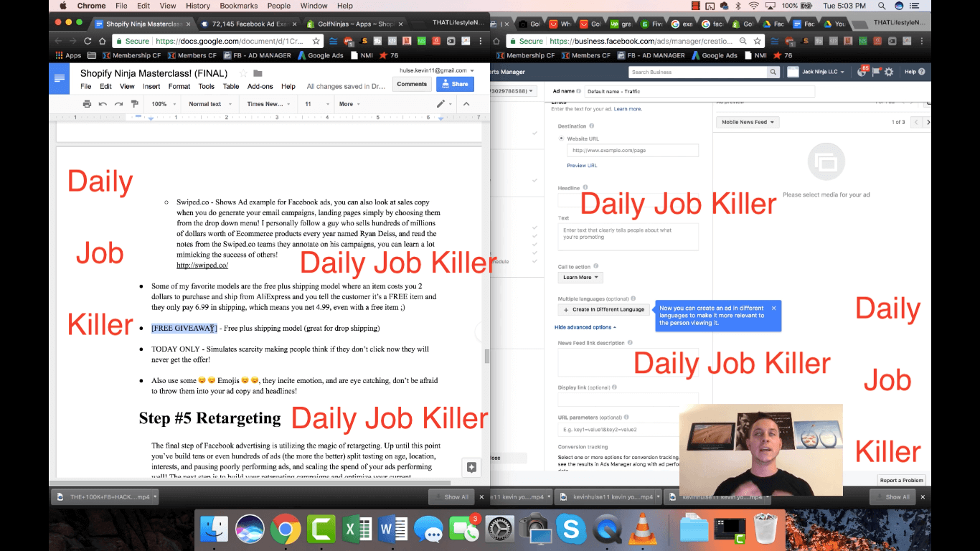The image size is (980, 551).
Task: Reload the Google Docs page
Action: 88,41
